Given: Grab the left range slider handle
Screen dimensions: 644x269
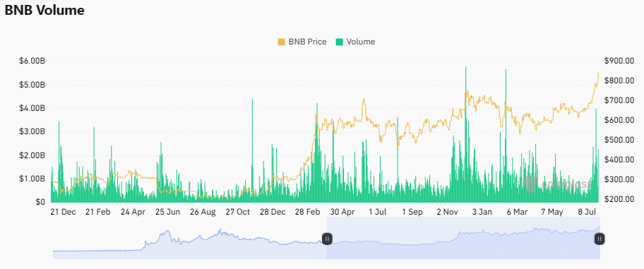Looking at the screenshot, I should click(327, 239).
